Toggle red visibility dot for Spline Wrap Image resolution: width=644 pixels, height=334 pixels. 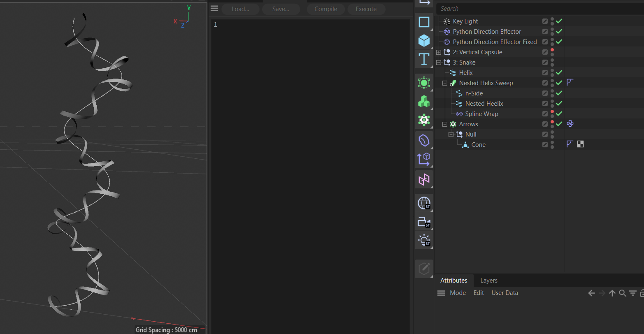click(x=552, y=111)
